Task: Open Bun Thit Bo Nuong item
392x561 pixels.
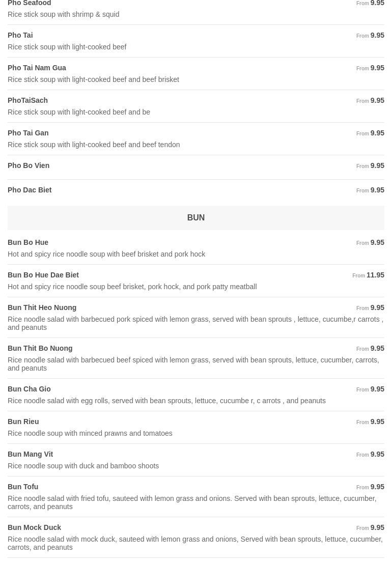Action: (x=40, y=348)
